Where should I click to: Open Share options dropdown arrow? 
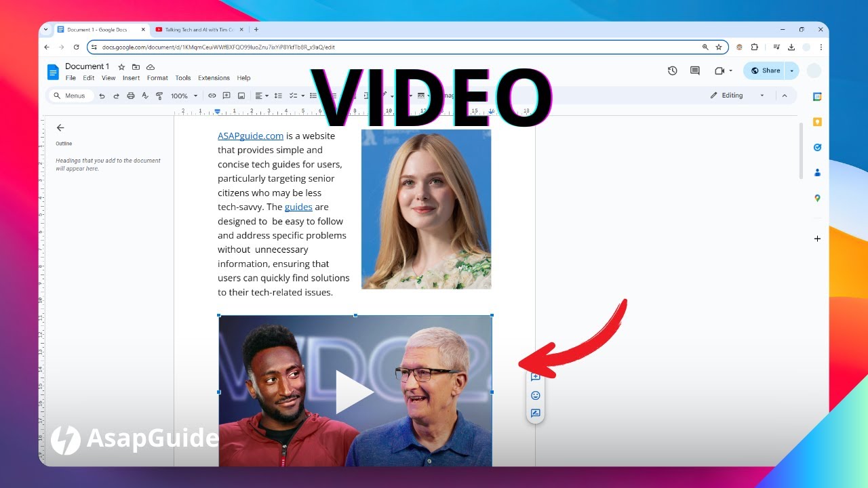pyautogui.click(x=792, y=70)
